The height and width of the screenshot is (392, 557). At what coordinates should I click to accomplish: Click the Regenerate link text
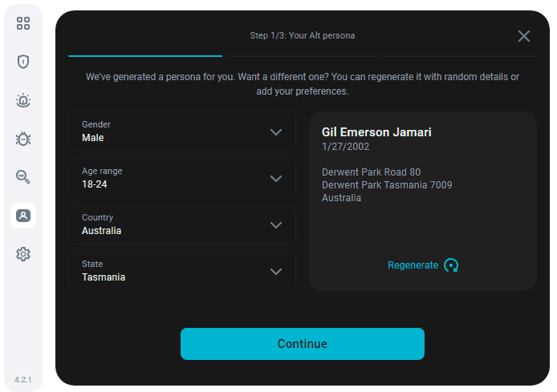pos(413,265)
